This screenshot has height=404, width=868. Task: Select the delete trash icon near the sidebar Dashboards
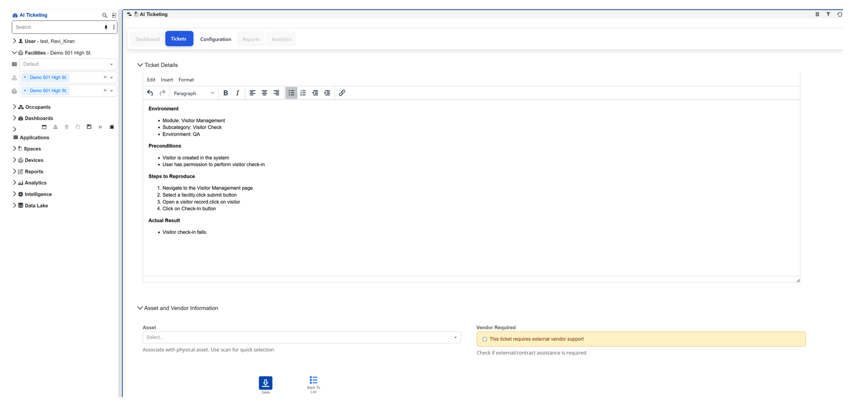(67, 127)
